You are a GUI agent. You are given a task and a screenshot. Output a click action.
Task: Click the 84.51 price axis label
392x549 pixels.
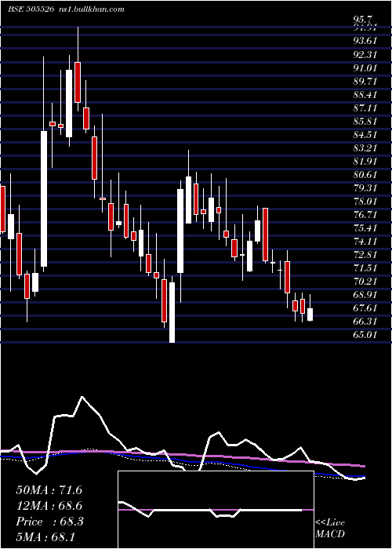[365, 135]
